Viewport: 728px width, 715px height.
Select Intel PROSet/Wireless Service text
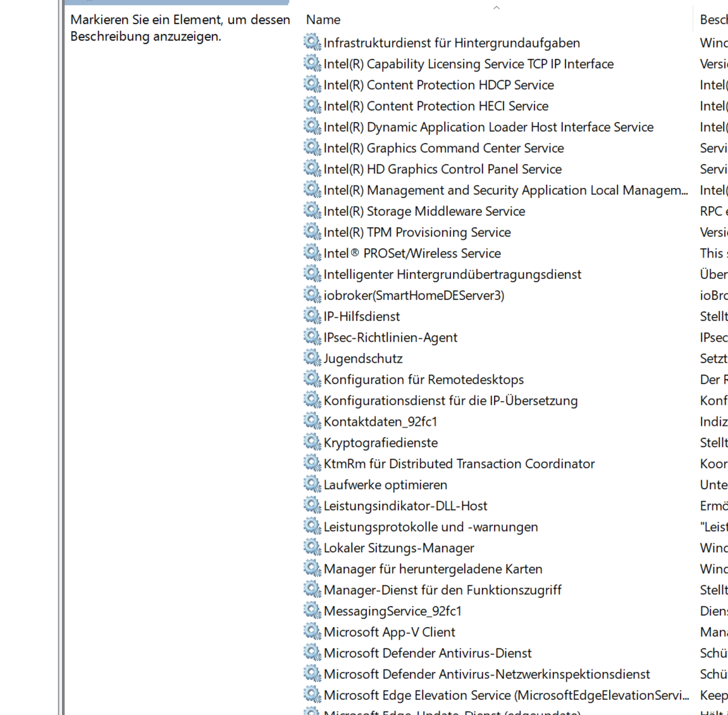pyautogui.click(x=412, y=253)
